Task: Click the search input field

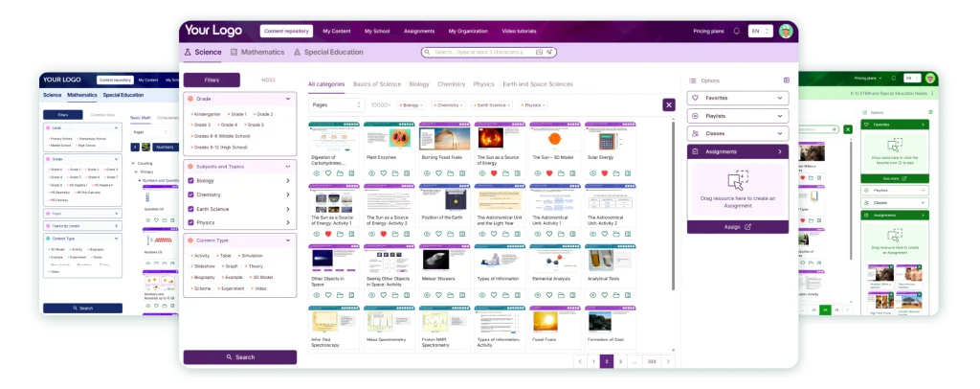Action: (483, 52)
